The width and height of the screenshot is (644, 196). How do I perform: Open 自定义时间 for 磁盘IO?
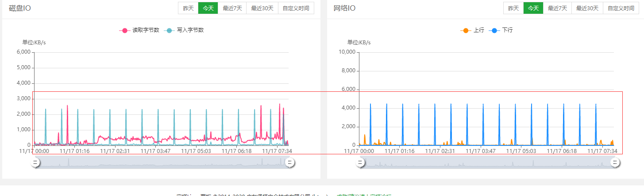(296, 8)
